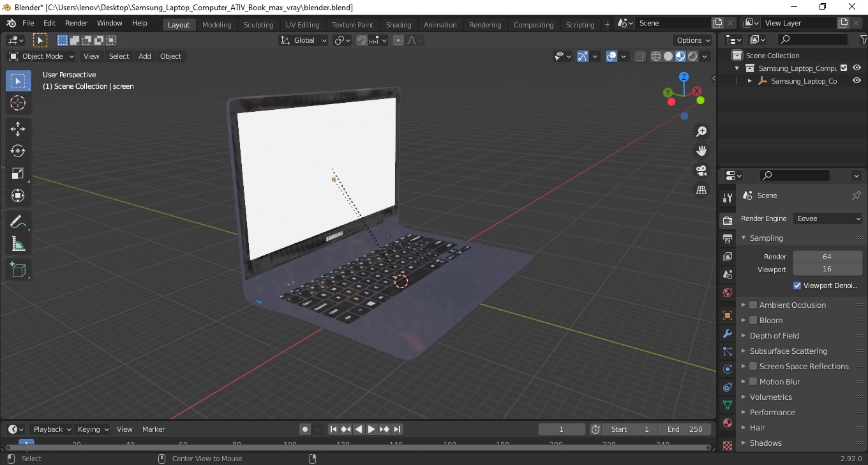
Task: Select the Move tool
Action: [18, 128]
